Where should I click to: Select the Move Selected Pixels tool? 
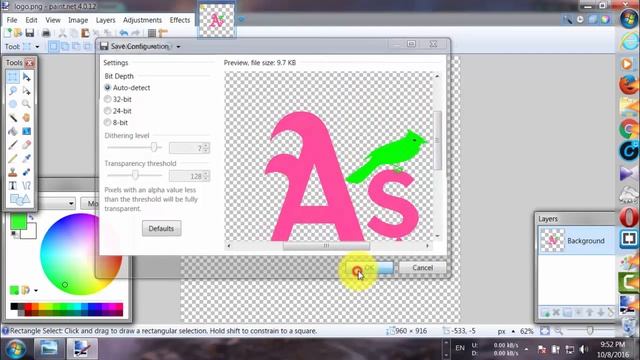(x=27, y=77)
